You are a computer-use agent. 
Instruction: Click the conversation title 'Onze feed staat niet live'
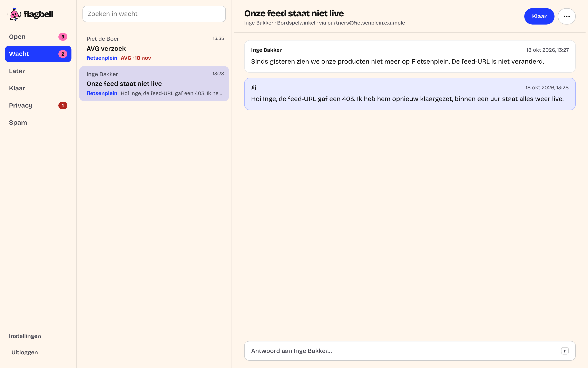(294, 13)
